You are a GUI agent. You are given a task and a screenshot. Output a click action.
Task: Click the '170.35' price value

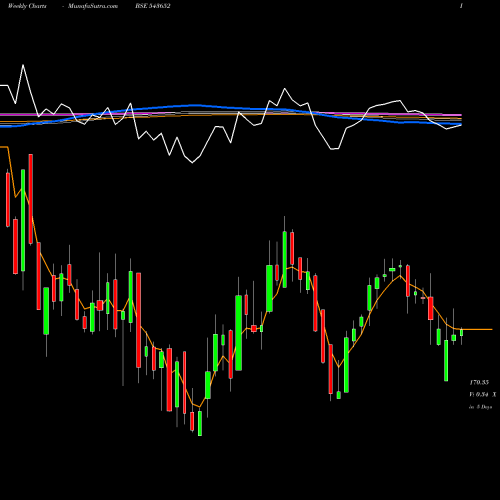point(479,382)
